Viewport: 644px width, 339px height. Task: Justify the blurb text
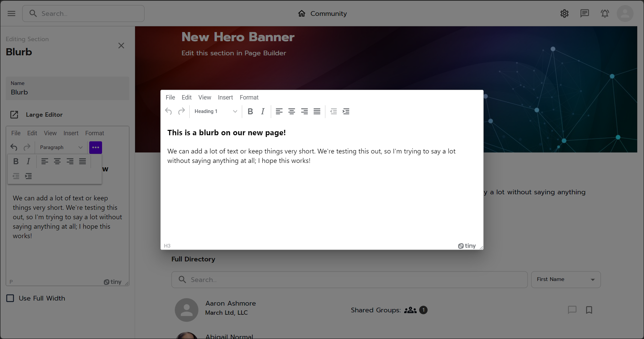click(x=317, y=111)
